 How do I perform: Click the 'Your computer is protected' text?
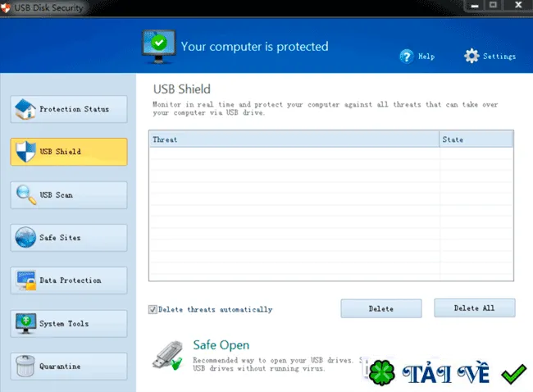tap(254, 47)
